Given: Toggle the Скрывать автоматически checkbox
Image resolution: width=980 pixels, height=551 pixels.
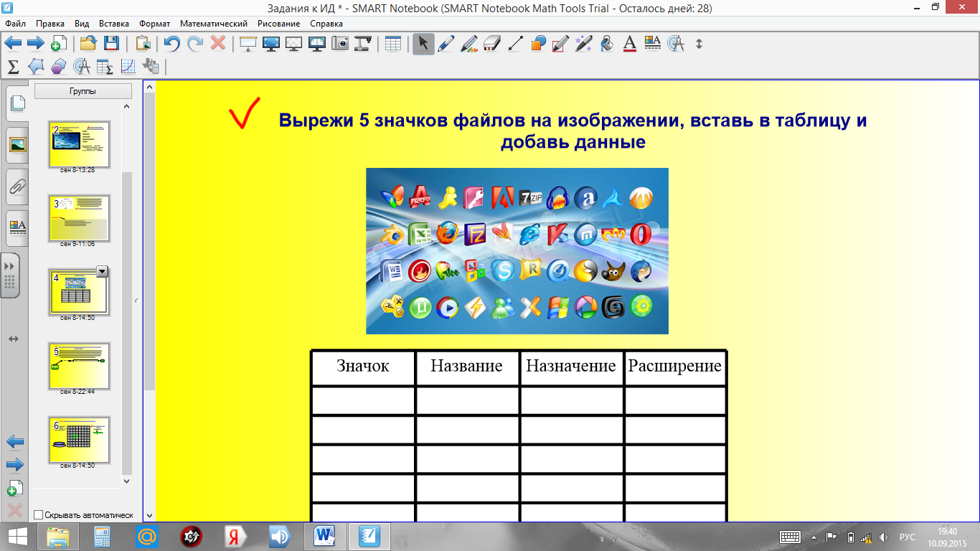Looking at the screenshot, I should 39,514.
